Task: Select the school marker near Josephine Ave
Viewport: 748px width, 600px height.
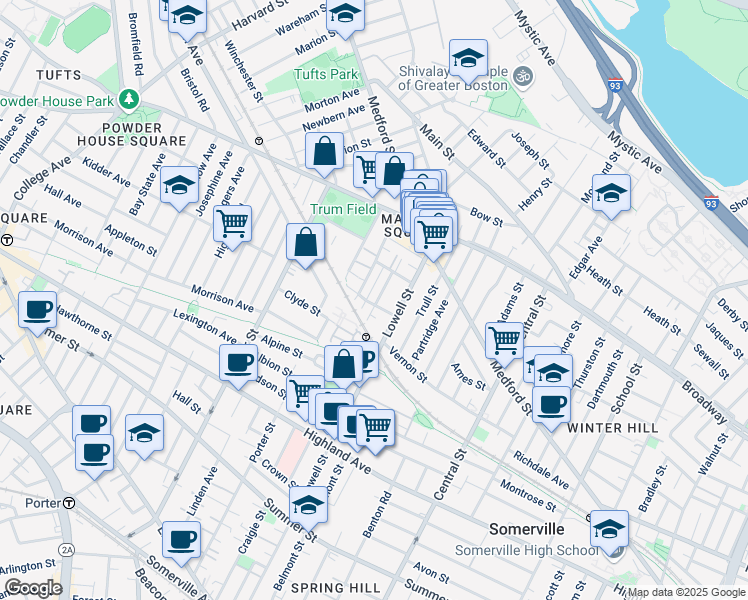Action: tap(179, 186)
